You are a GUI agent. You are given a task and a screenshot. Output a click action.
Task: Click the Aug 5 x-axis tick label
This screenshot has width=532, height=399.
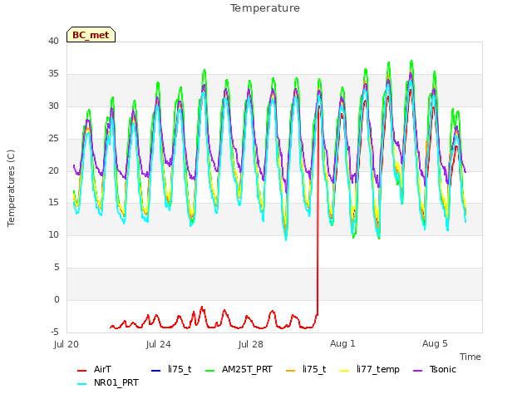[x=435, y=343]
